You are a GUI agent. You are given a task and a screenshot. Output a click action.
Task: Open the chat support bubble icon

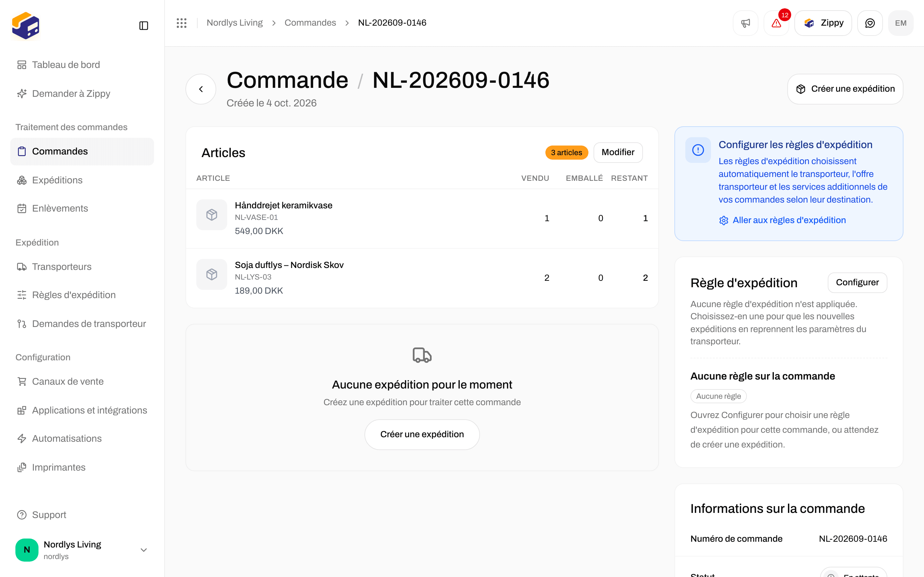click(870, 23)
